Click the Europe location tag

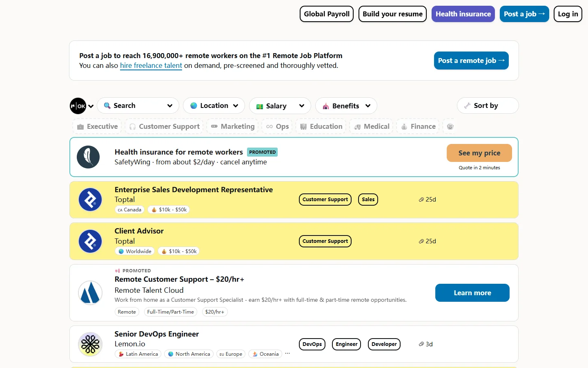click(231, 354)
